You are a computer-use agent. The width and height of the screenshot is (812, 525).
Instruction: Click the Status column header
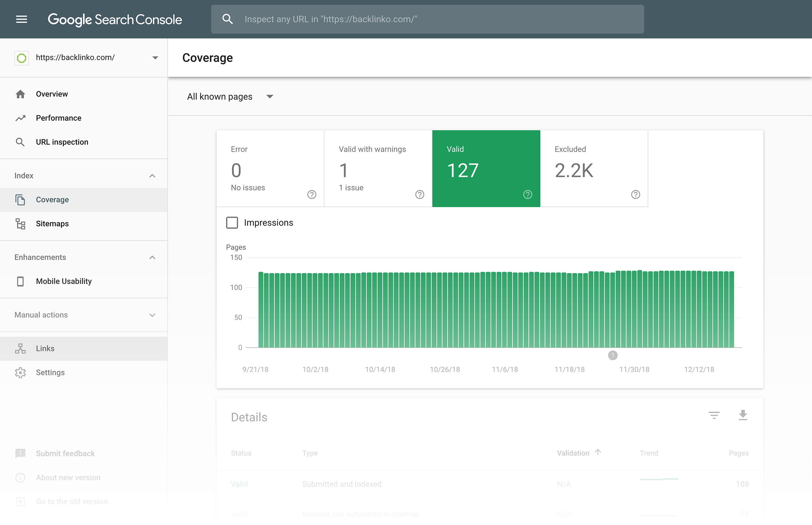241,453
